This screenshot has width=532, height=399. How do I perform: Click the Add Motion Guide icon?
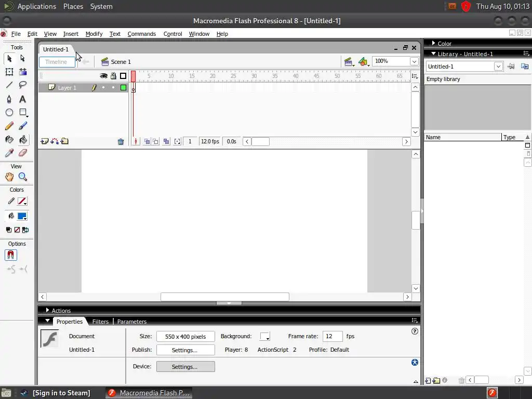(54, 141)
